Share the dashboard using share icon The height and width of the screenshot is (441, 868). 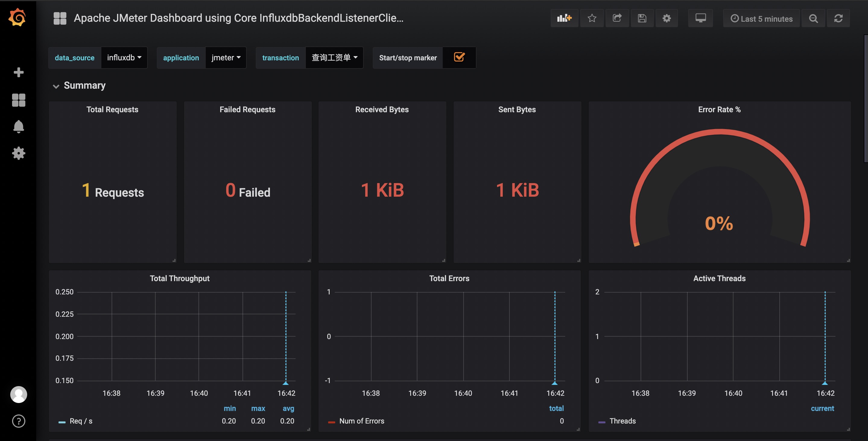[617, 18]
